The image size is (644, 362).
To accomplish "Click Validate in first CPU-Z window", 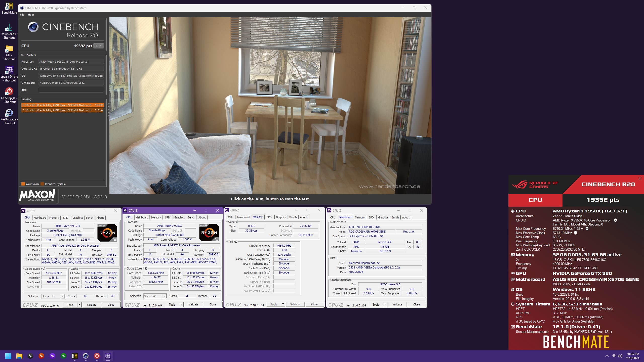I will point(92,305).
